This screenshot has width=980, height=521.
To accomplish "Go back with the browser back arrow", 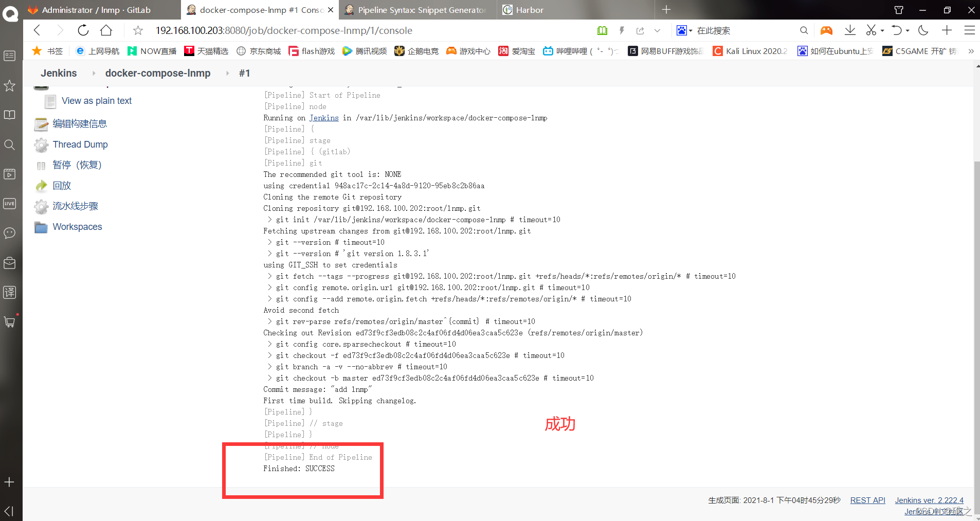I will 38,30.
